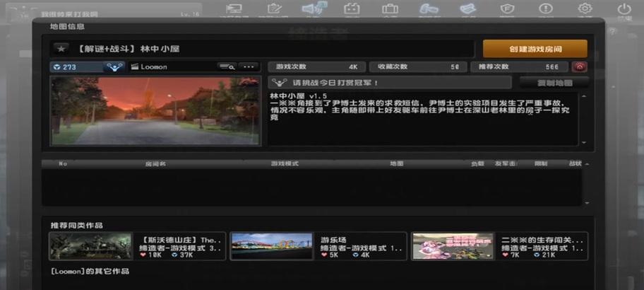Click the blue hammer icon in top toolbar
This screenshot has width=644, height=290.
429,8
